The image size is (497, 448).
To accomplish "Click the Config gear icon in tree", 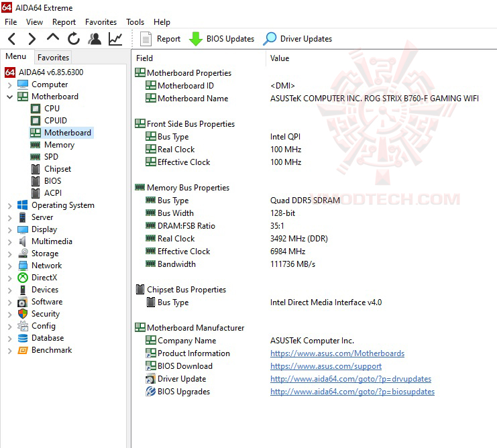I will [23, 326].
